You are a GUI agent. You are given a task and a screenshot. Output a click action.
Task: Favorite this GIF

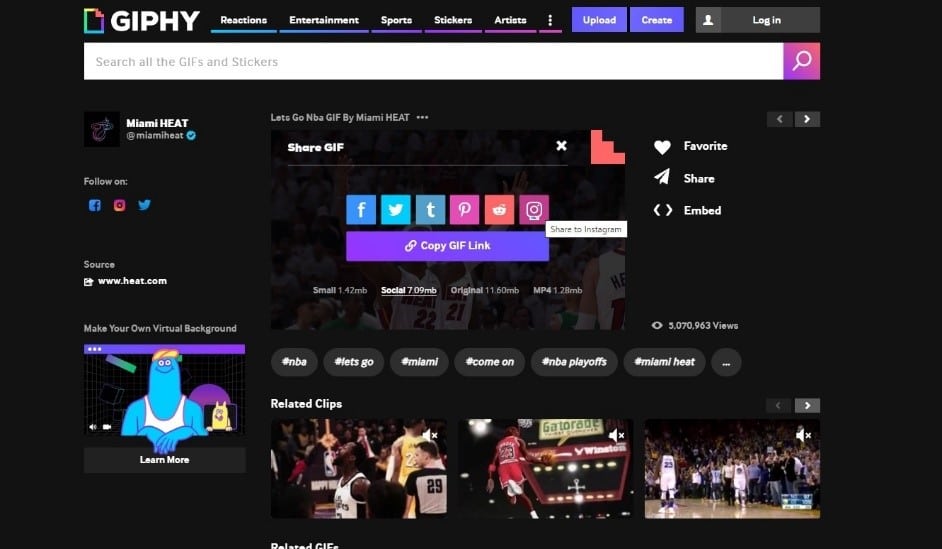690,147
